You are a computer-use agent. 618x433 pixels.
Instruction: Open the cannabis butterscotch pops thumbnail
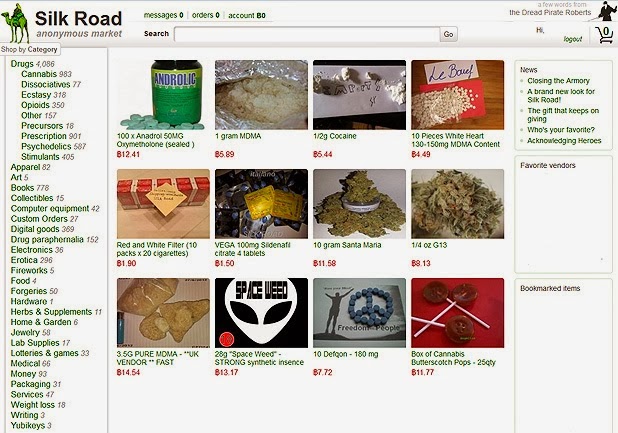tap(458, 313)
